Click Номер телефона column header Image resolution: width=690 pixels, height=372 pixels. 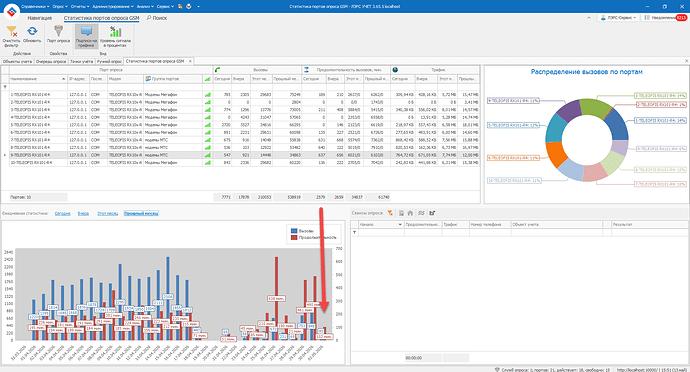(490, 225)
